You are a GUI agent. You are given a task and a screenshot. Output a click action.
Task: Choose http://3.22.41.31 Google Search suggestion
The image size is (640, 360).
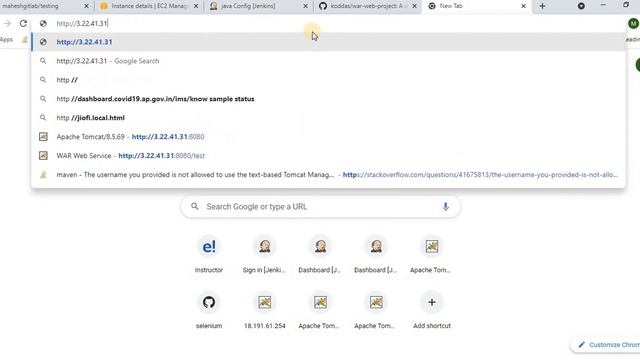pos(329,61)
